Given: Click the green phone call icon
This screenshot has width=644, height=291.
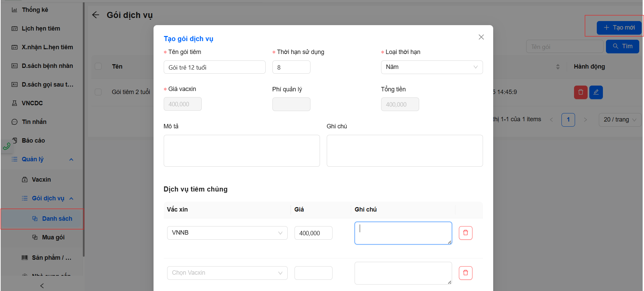Looking at the screenshot, I should pos(7,146).
